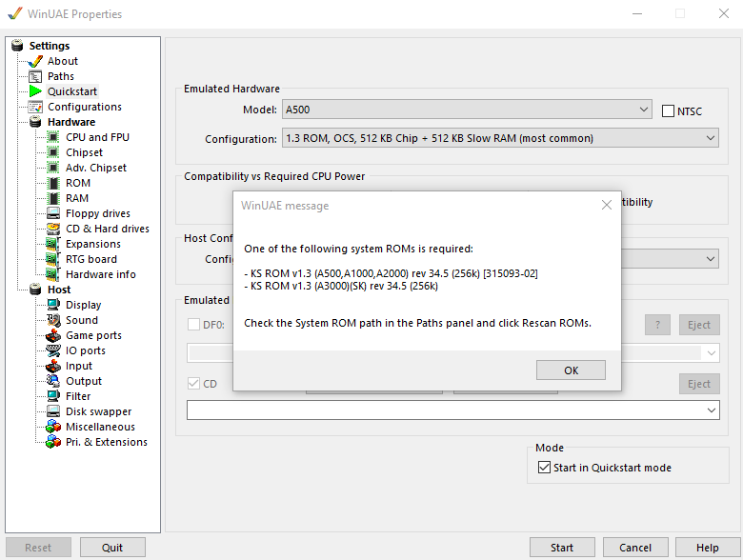Screen dimensions: 743x560
Task: Click the Game ports joystick icon
Action: coord(53,335)
